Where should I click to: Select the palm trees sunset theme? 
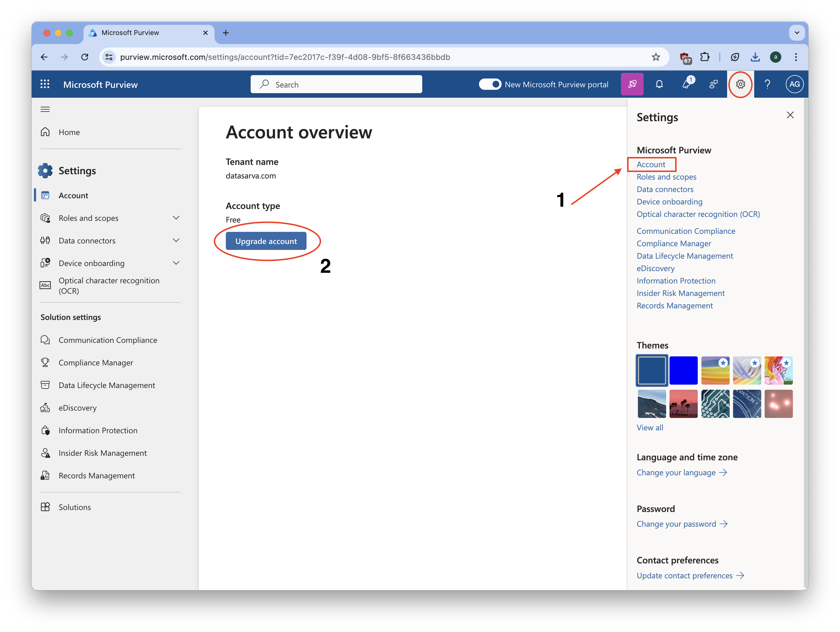coord(683,404)
